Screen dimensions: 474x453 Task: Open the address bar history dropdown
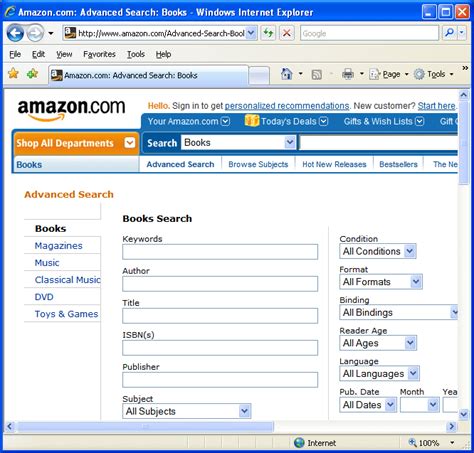coord(251,33)
